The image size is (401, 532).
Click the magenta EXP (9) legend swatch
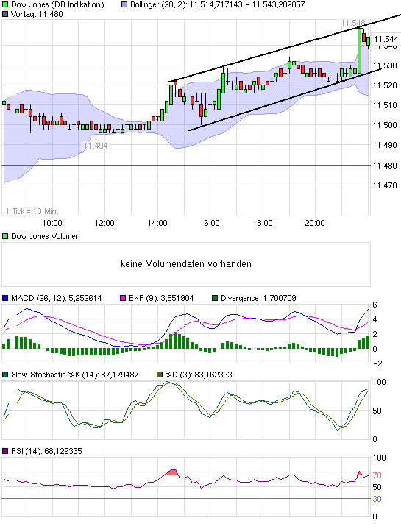pyautogui.click(x=123, y=298)
